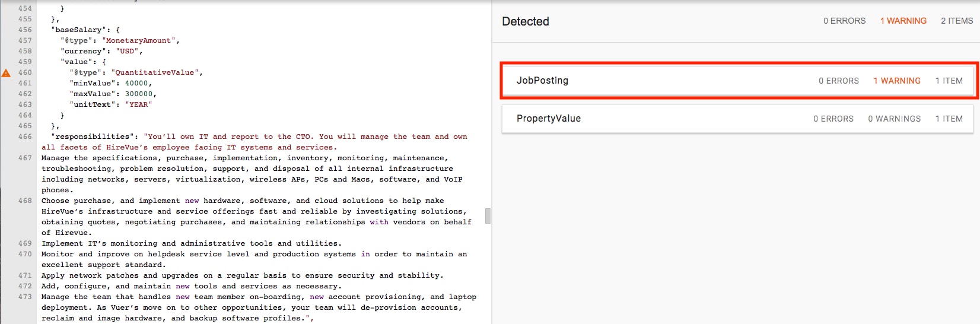
Task: Click on the maxValue 300000 number
Action: point(139,94)
